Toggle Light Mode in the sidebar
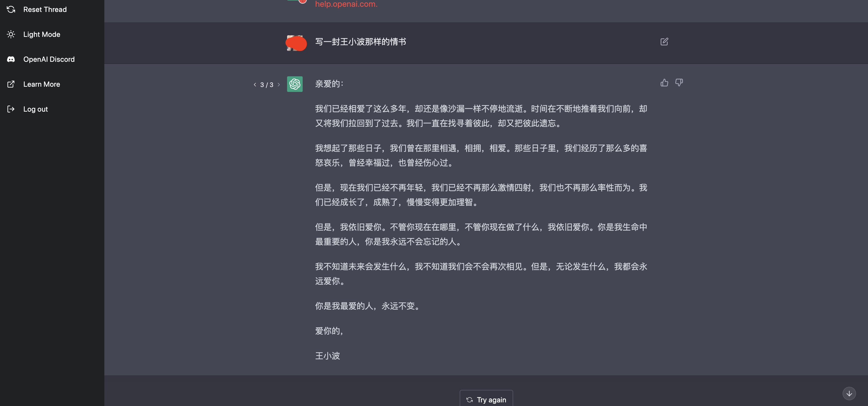Viewport: 868px width, 406px height. (x=42, y=34)
